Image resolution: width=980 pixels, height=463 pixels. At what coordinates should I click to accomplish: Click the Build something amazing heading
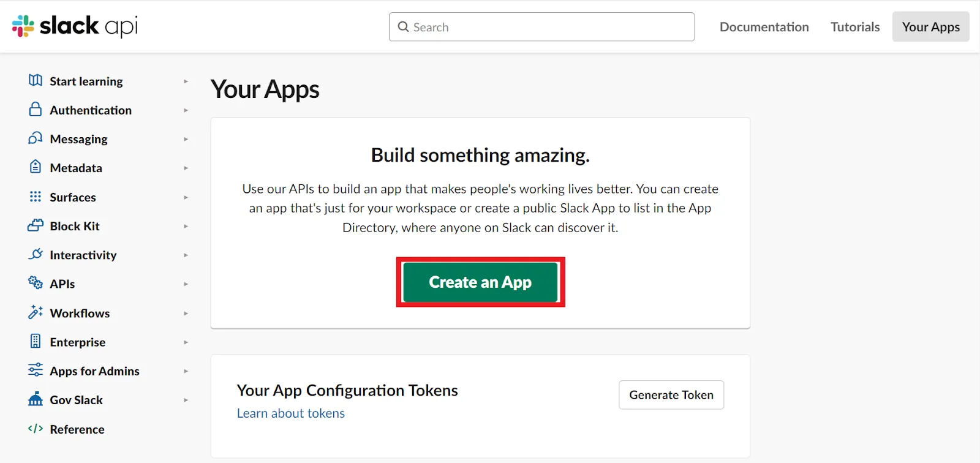point(480,155)
